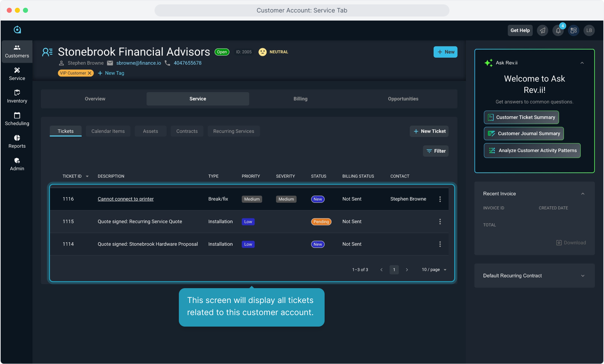Viewport: 604px width, 364px height.
Task: Sort by Ticket ID column arrow
Action: click(87, 176)
